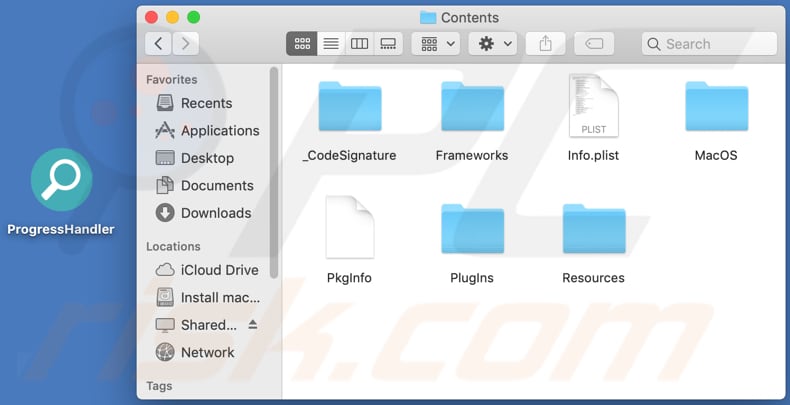Click in the Search field
This screenshot has width=790, height=405.
(x=709, y=44)
